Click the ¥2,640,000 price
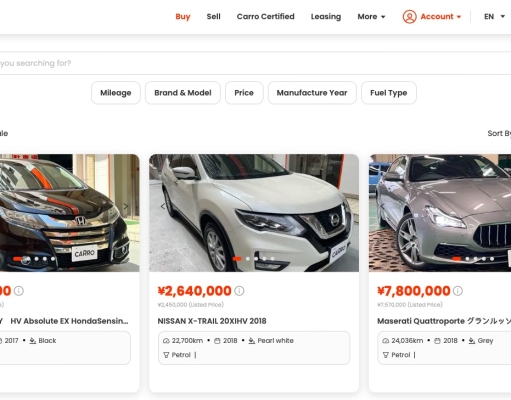511x400 pixels. click(195, 291)
